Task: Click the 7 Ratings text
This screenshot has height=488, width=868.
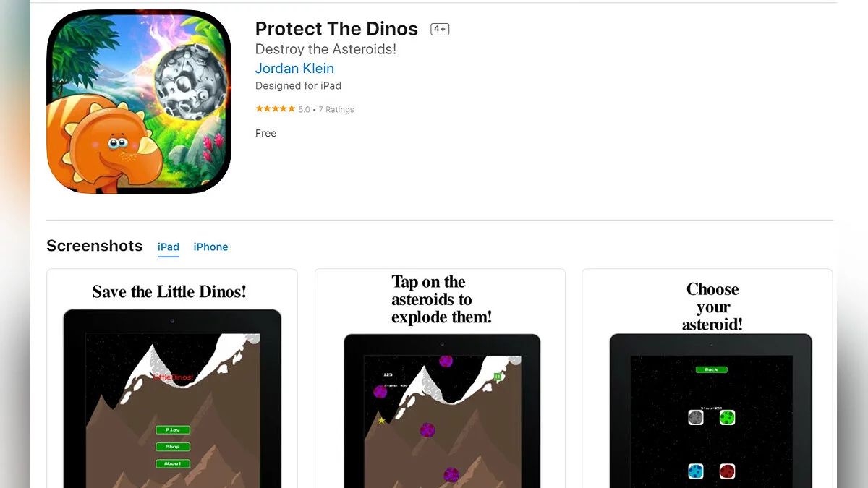Action: [336, 110]
